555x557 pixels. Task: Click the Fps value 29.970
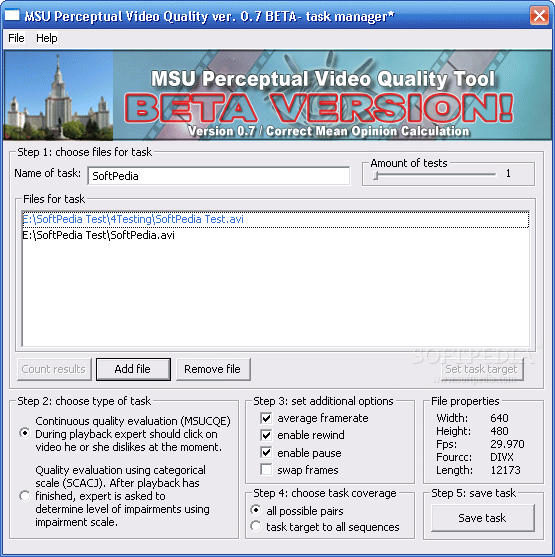[507, 444]
